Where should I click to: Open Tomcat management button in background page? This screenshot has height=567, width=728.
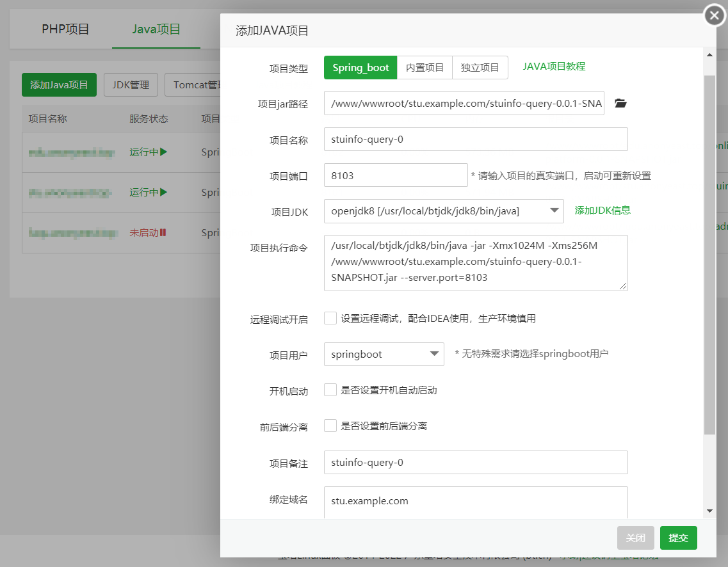pyautogui.click(x=193, y=85)
